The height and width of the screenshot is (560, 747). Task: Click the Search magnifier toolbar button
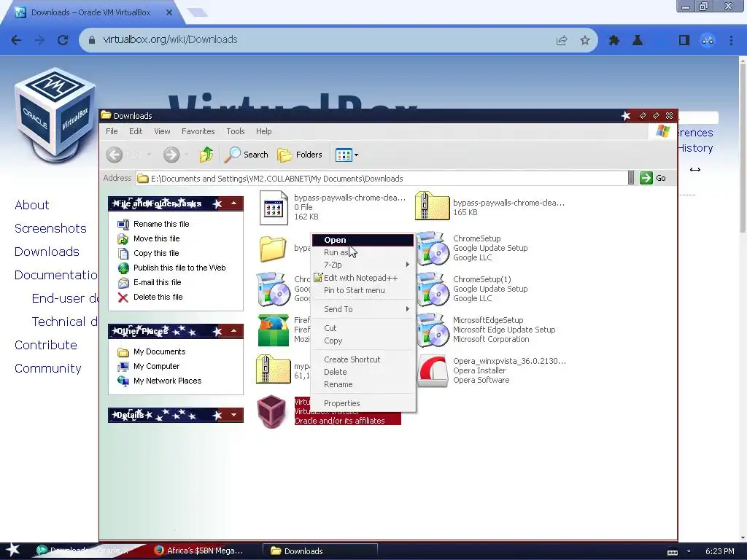tap(247, 155)
